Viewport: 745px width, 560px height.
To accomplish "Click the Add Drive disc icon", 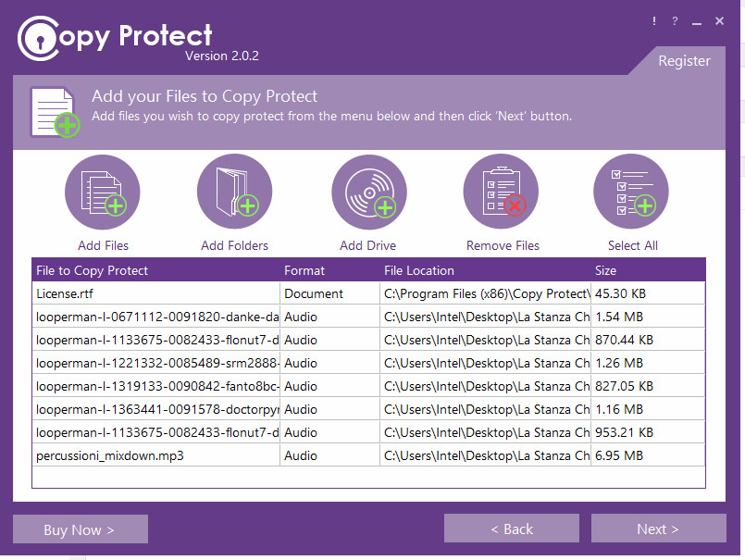I will 368,192.
